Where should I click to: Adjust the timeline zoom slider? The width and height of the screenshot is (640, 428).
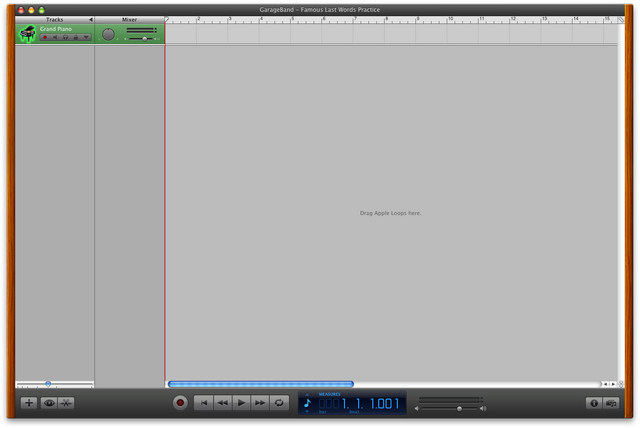point(48,384)
